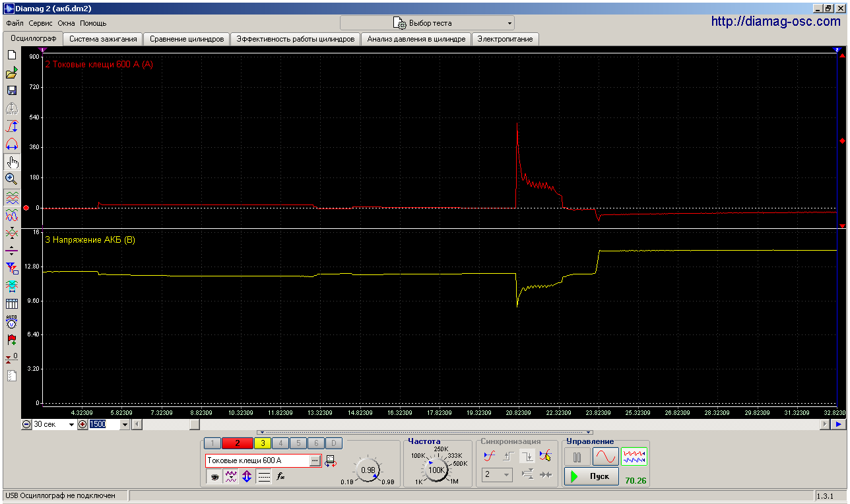Toggle the dual waveform display mode
The image size is (850, 504).
(634, 457)
